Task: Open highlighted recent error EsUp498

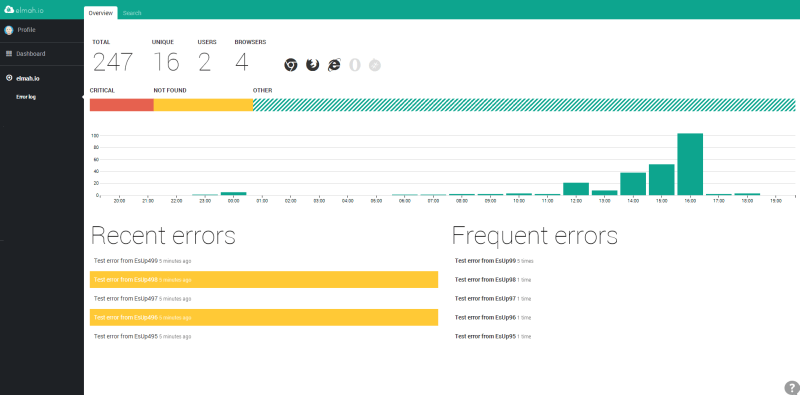Action: pyautogui.click(x=264, y=280)
